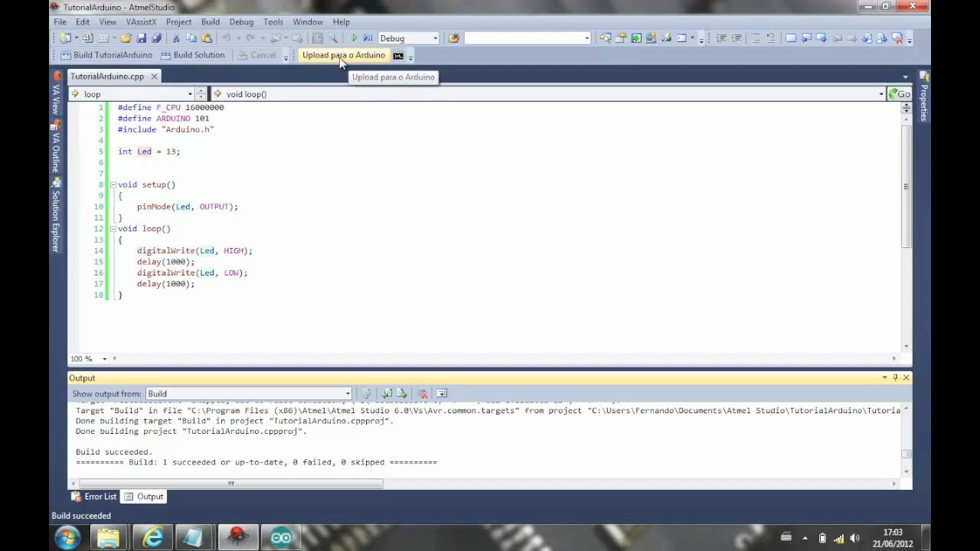
Task: Open the VAssistX menu
Action: point(141,21)
